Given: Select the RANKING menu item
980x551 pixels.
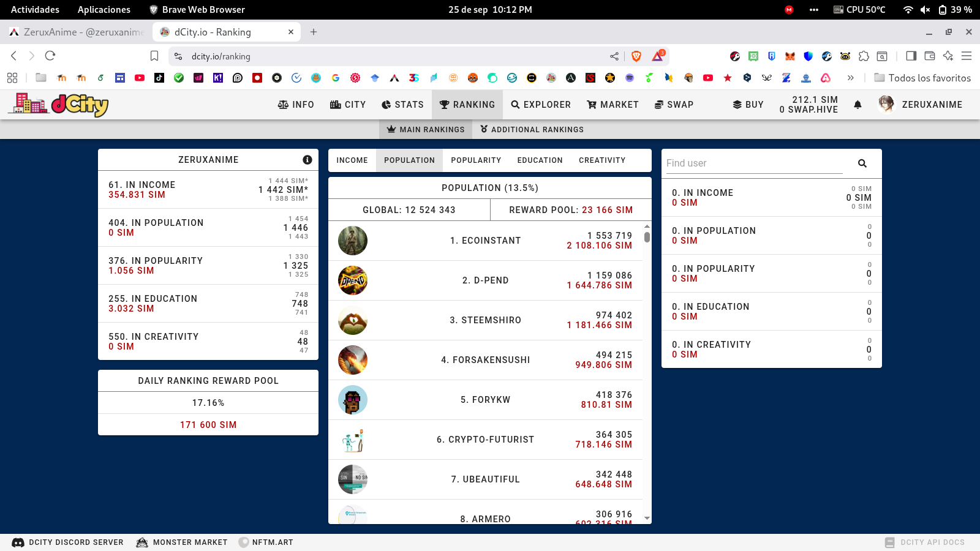Looking at the screenshot, I should coord(467,105).
